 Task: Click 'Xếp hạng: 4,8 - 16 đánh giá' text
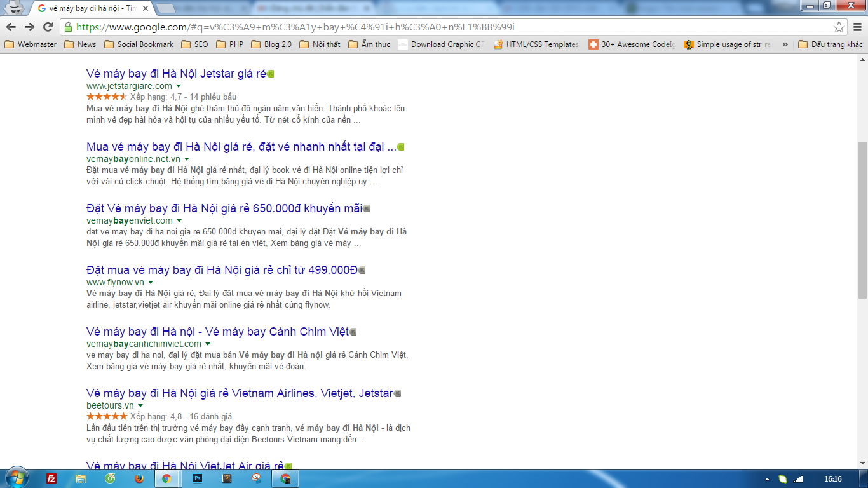tap(181, 416)
